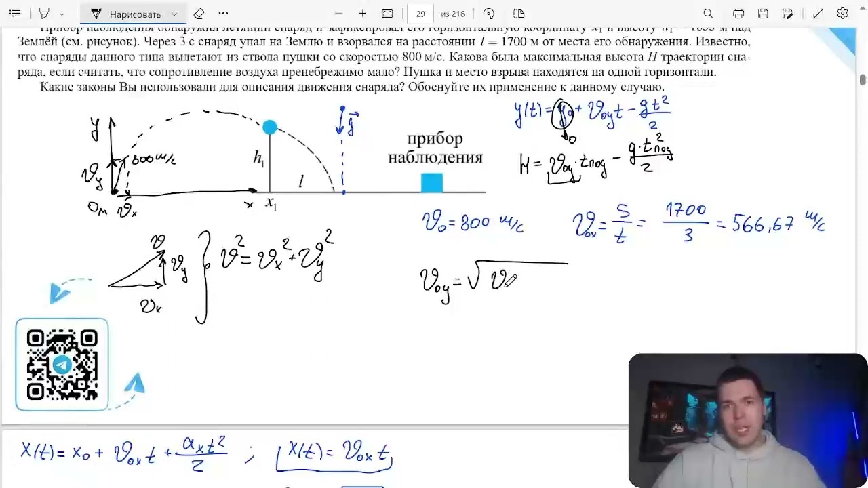Screen dimensions: 868x488
Task: Click the blue observation device square
Action: pyautogui.click(x=432, y=183)
